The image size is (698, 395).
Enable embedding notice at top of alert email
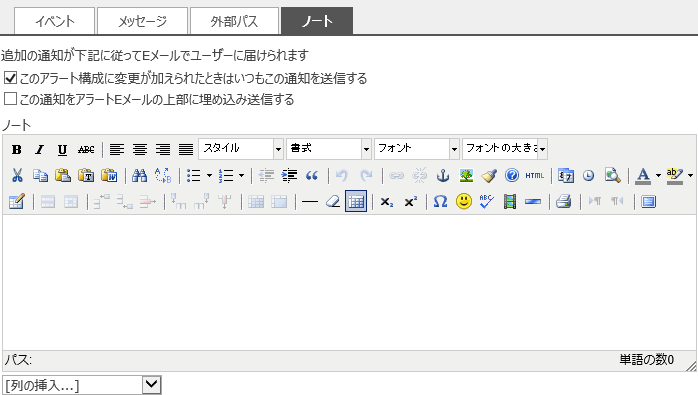10,98
